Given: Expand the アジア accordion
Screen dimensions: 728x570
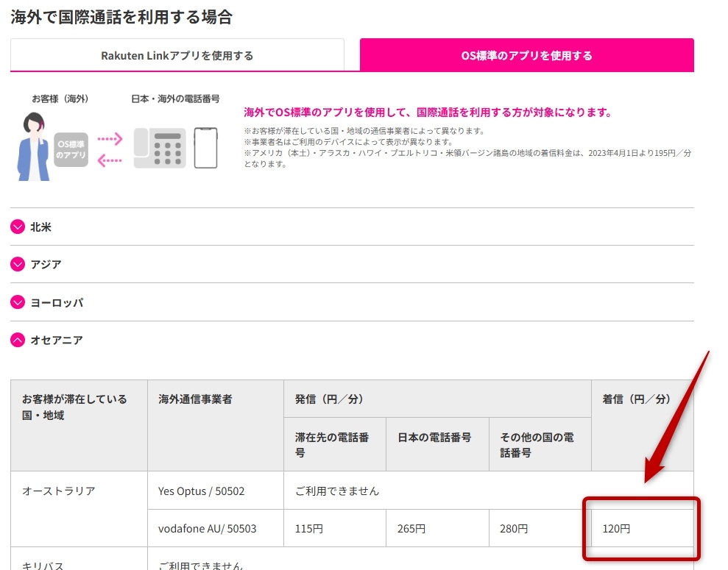Looking at the screenshot, I should coord(18,265).
